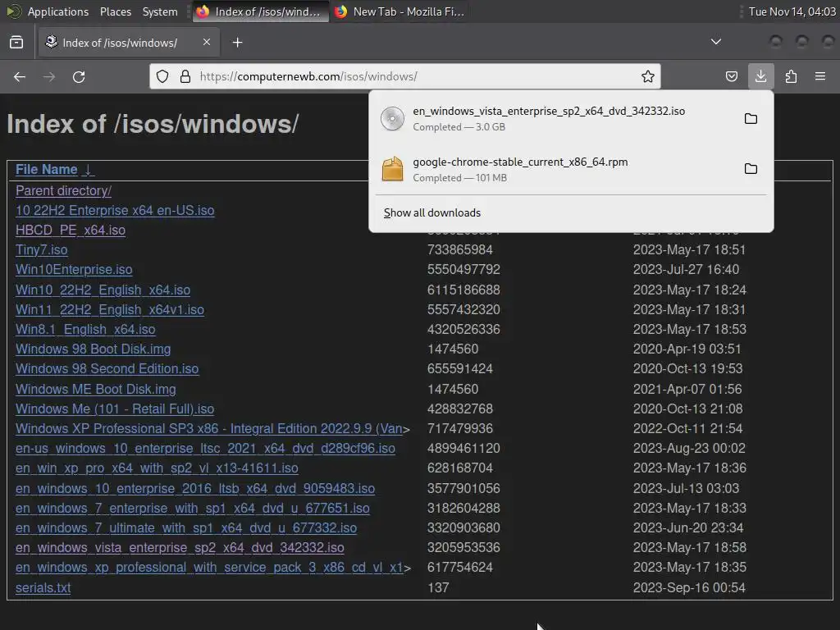Click the Index of /isos/windows/ browser tab
This screenshot has height=630, width=840.
point(129,43)
